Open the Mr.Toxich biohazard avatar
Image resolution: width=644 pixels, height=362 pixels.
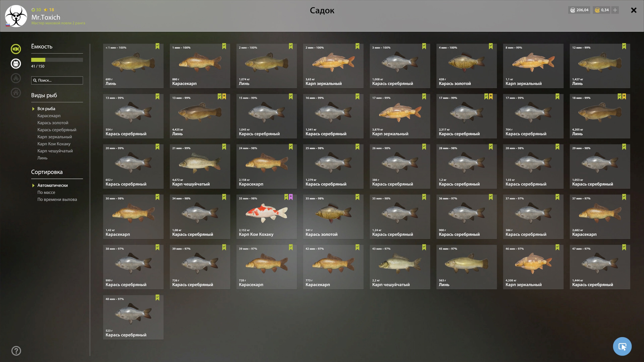[x=16, y=16]
